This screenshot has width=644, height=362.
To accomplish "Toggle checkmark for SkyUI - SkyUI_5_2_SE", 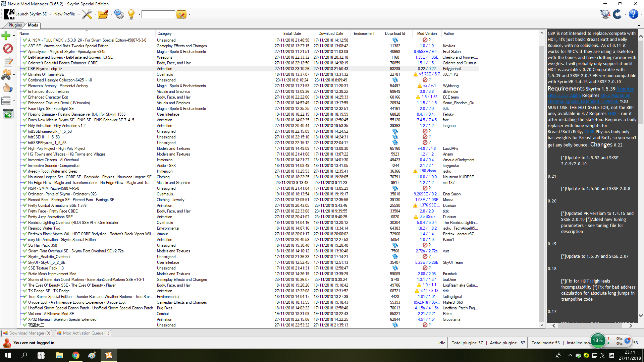I will click(x=24, y=262).
